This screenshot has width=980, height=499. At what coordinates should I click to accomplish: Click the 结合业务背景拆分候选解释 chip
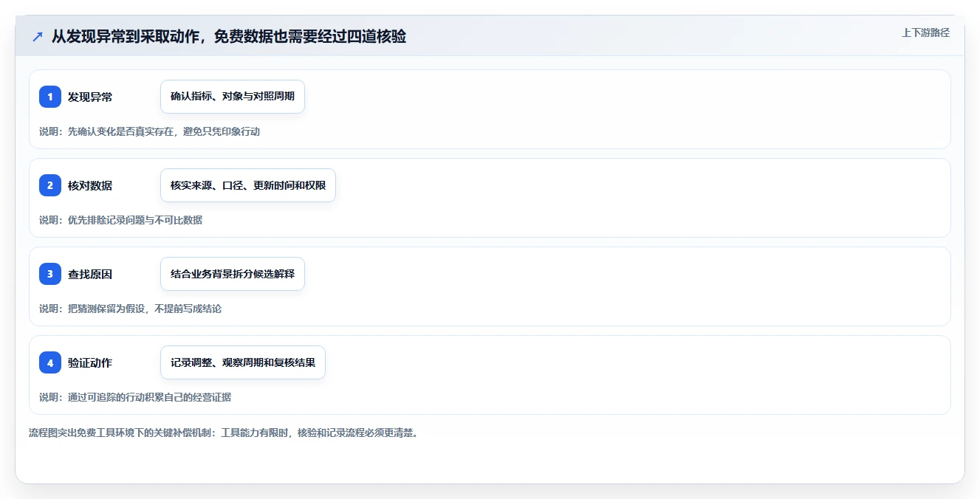coord(233,274)
